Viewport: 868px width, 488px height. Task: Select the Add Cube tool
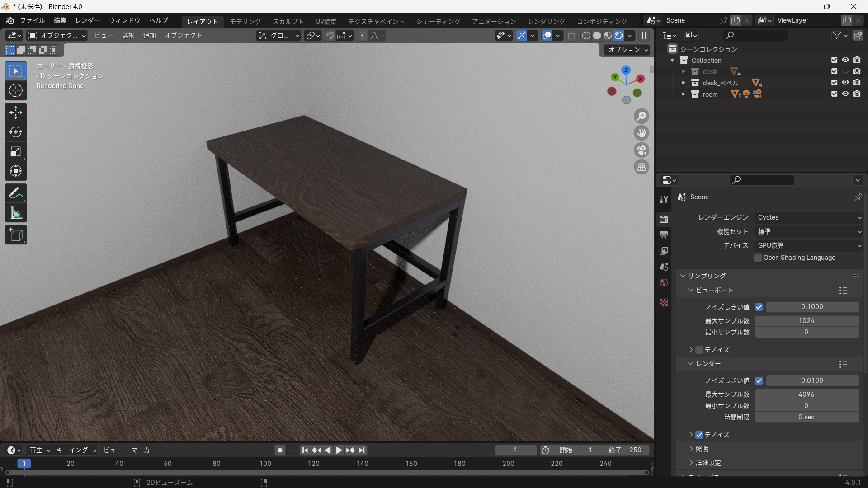pos(16,235)
